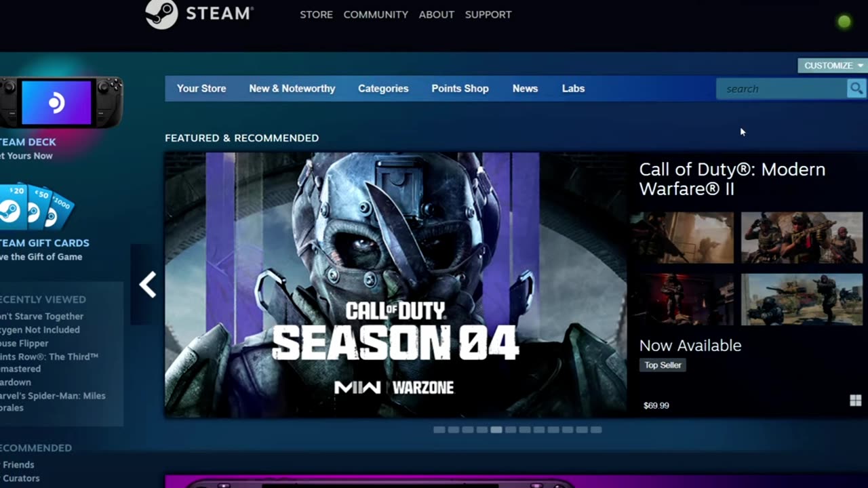This screenshot has height=488, width=868.
Task: Click in the store search field
Action: pos(781,89)
